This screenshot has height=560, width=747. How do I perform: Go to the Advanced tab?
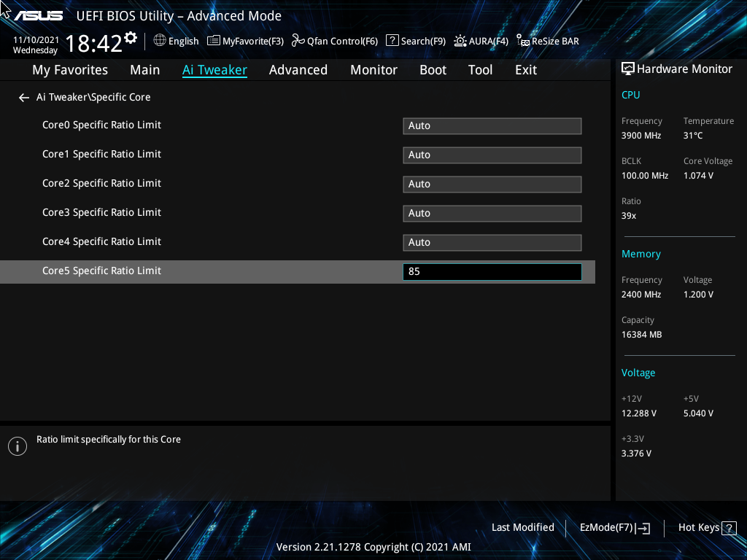(x=298, y=70)
